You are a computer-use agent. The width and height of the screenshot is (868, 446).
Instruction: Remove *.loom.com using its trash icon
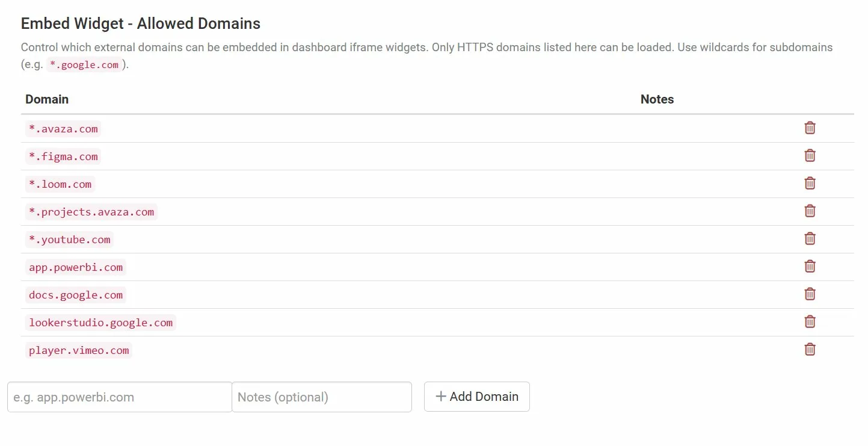810,183
